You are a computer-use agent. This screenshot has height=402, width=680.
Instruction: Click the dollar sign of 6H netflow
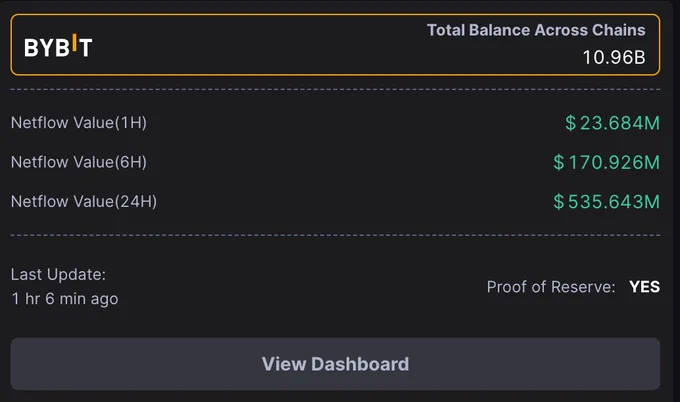[x=559, y=162]
